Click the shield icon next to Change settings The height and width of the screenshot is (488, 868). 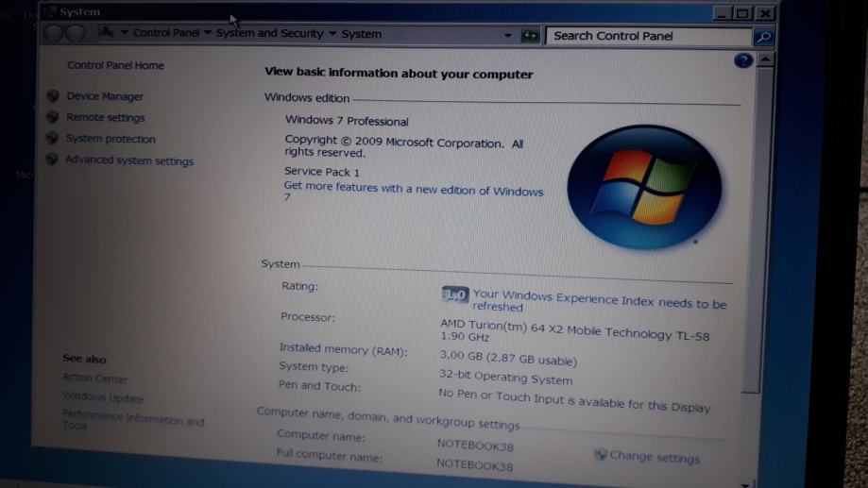600,455
